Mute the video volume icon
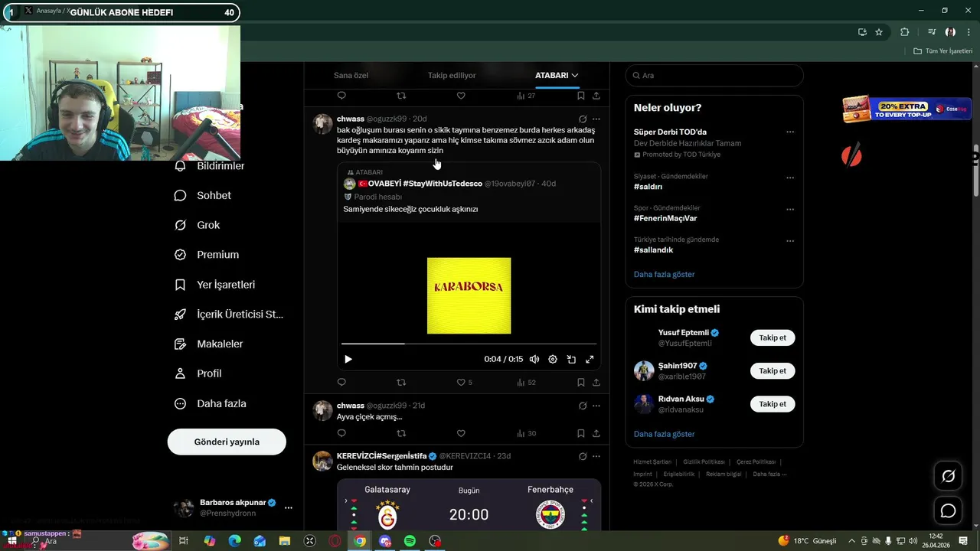This screenshot has height=551, width=980. tap(534, 359)
